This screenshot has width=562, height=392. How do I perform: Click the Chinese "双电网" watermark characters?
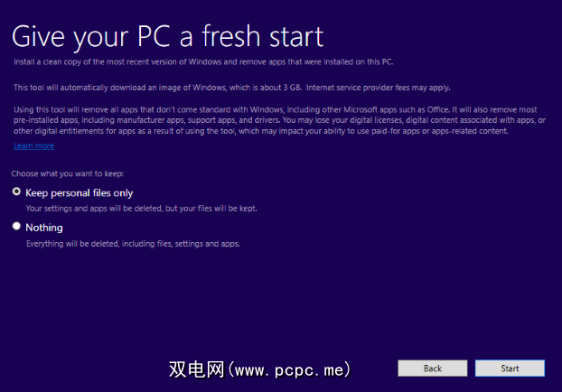pyautogui.click(x=197, y=369)
